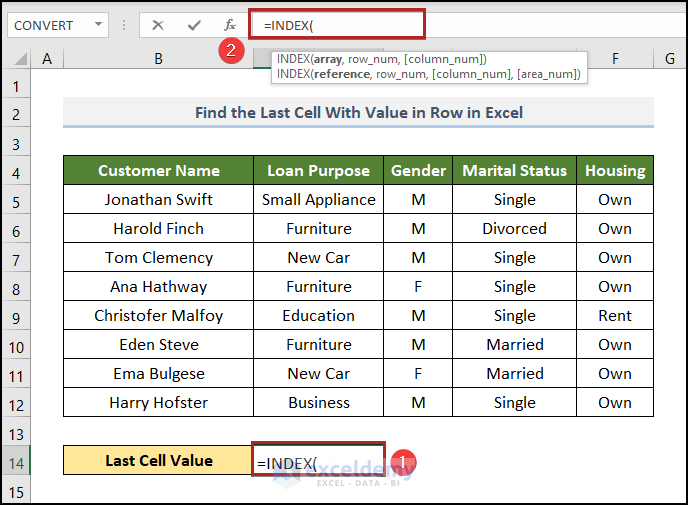Click the Jonathan Swift cell
Viewport: 688px width, 505px height.
point(158,199)
